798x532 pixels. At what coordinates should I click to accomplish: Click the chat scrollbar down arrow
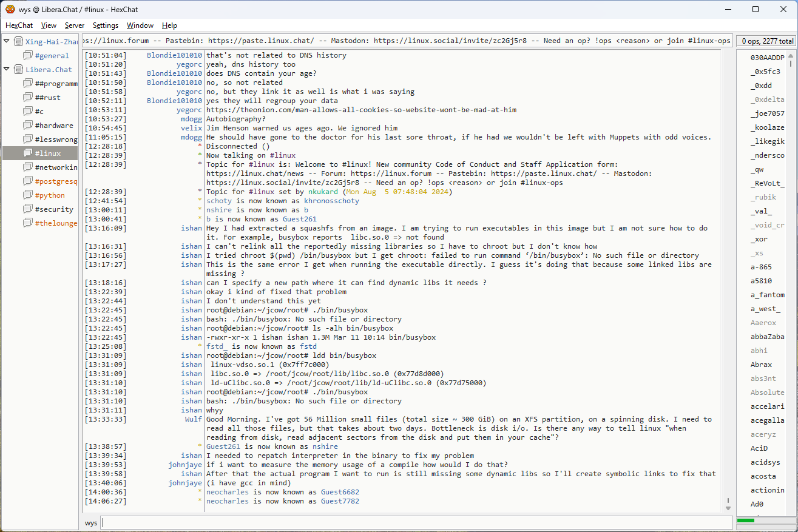pos(728,508)
